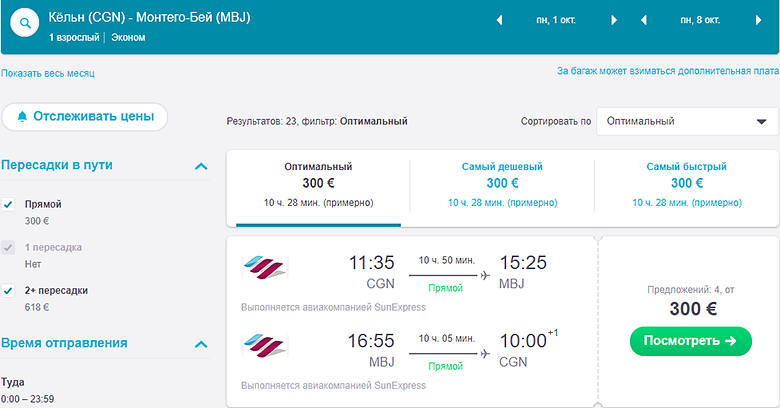Click the search magnifier icon
The height and width of the screenshot is (408, 780).
[x=24, y=27]
